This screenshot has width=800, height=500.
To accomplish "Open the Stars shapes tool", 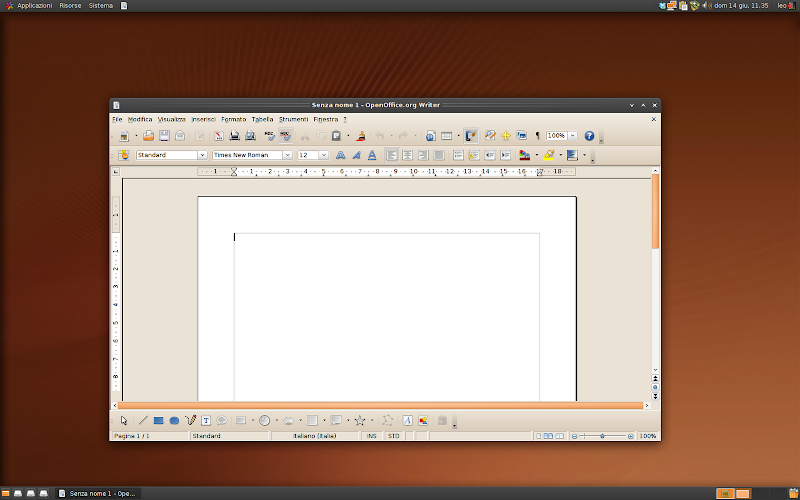I will (x=359, y=421).
